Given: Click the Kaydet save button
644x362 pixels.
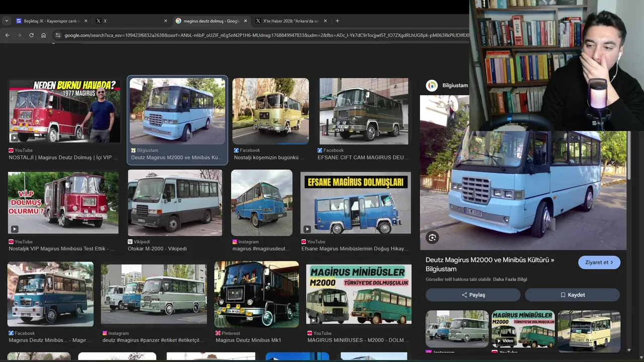Looking at the screenshot, I should point(573,295).
